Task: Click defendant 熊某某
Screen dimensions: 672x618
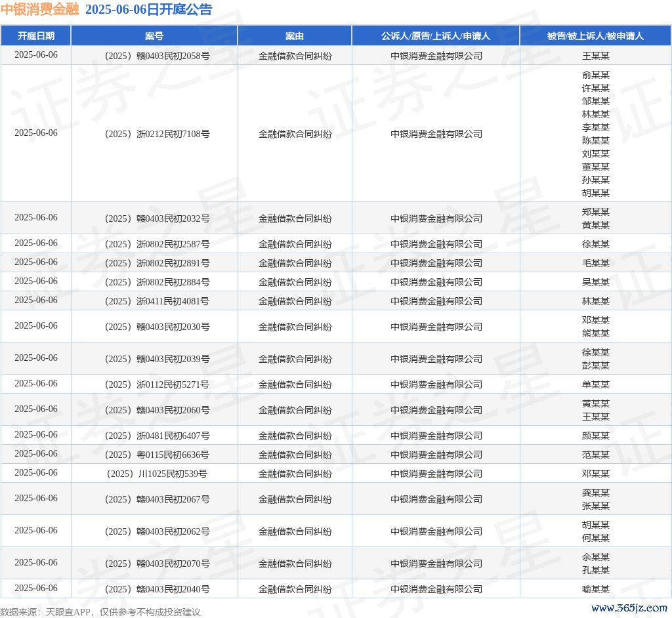Action: point(596,333)
